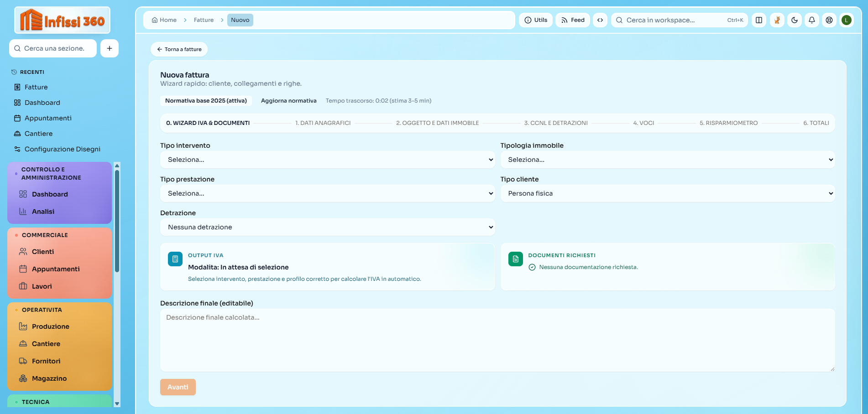Click the user avatar icon
The width and height of the screenshot is (868, 414).
pyautogui.click(x=847, y=20)
